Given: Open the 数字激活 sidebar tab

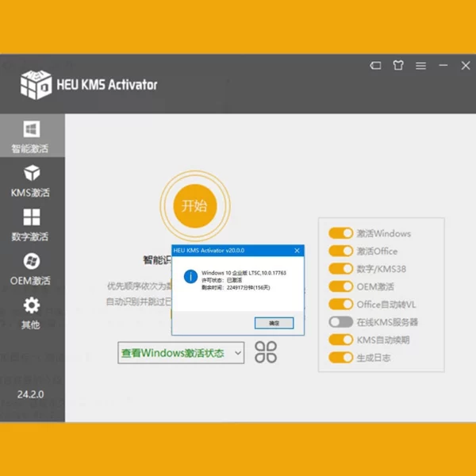Looking at the screenshot, I should point(31,225).
